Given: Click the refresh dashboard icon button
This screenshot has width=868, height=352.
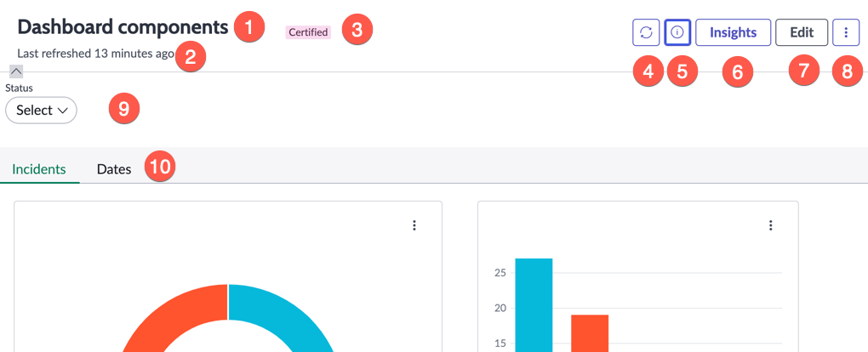Looking at the screenshot, I should [646, 32].
